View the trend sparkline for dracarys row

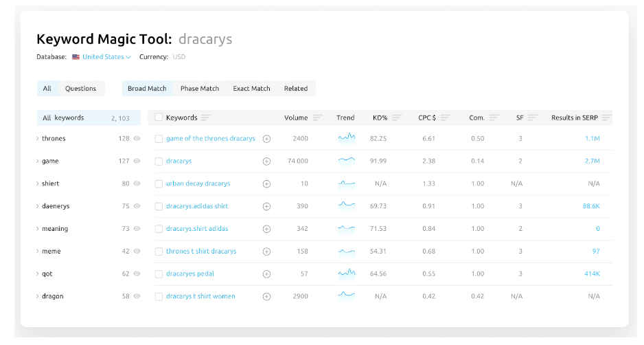click(x=346, y=161)
